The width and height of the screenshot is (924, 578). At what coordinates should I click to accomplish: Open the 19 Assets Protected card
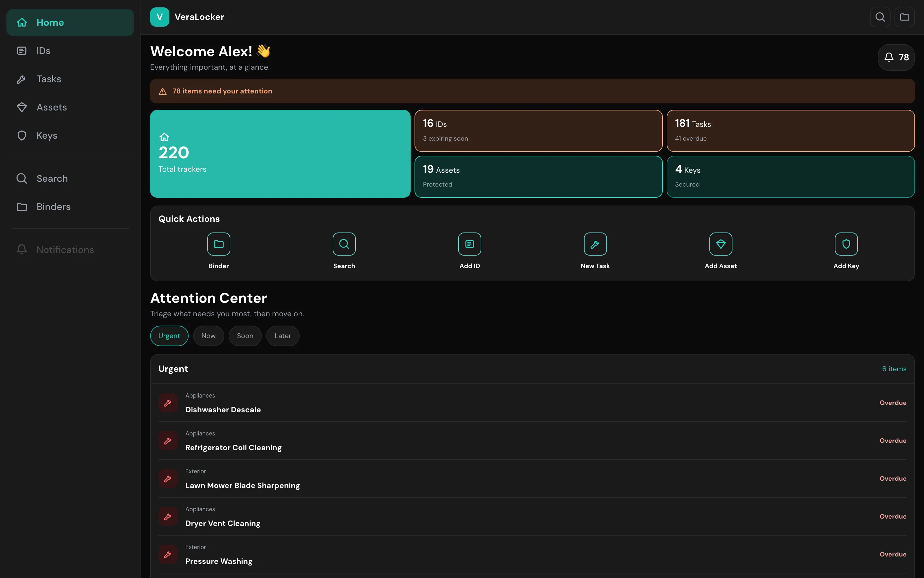538,177
